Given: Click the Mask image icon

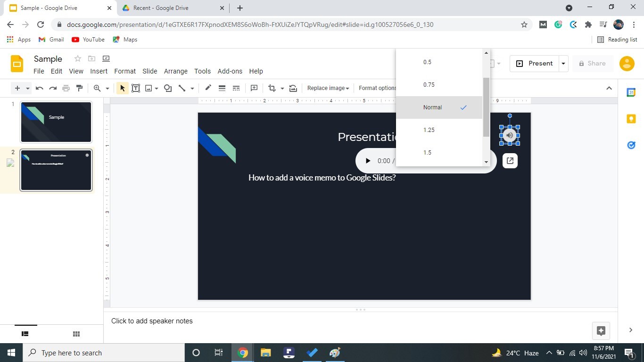Looking at the screenshot, I should tap(293, 88).
